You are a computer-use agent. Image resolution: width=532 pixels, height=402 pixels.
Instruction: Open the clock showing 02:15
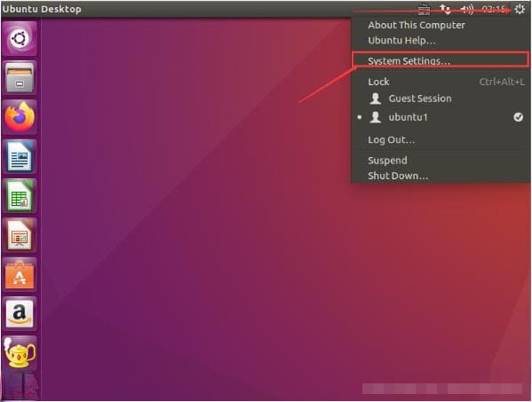[494, 10]
